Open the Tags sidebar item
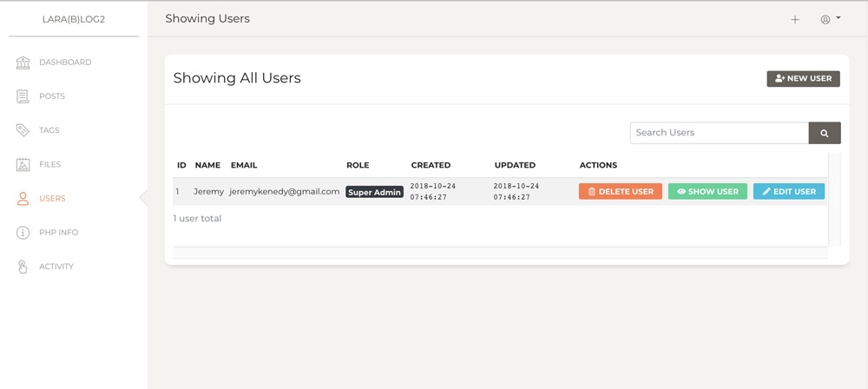This screenshot has width=868, height=389. (x=49, y=131)
